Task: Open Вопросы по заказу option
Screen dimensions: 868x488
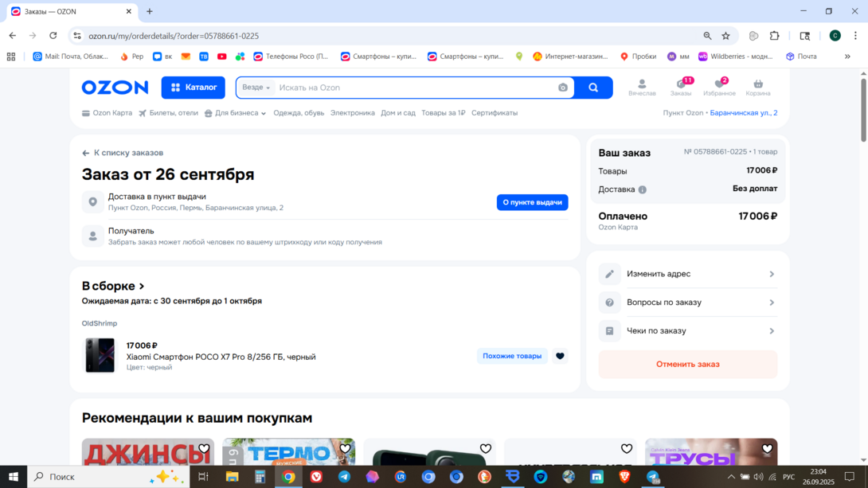Action: pos(687,303)
